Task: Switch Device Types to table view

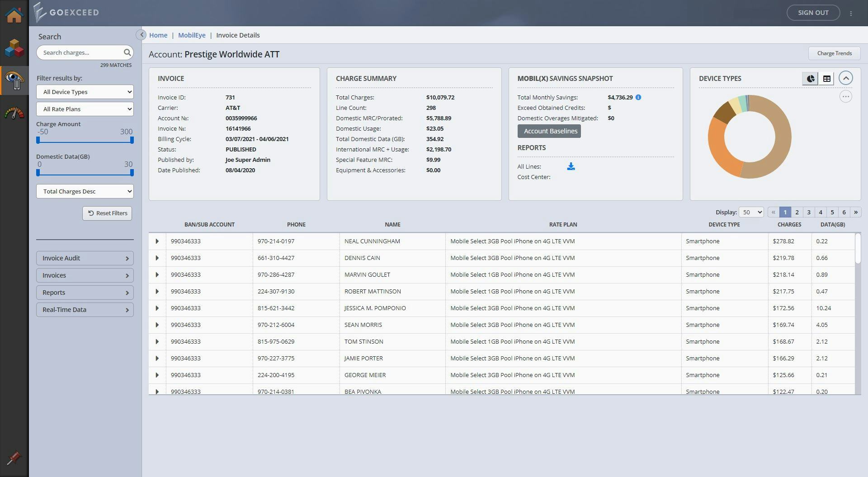Action: tap(826, 79)
